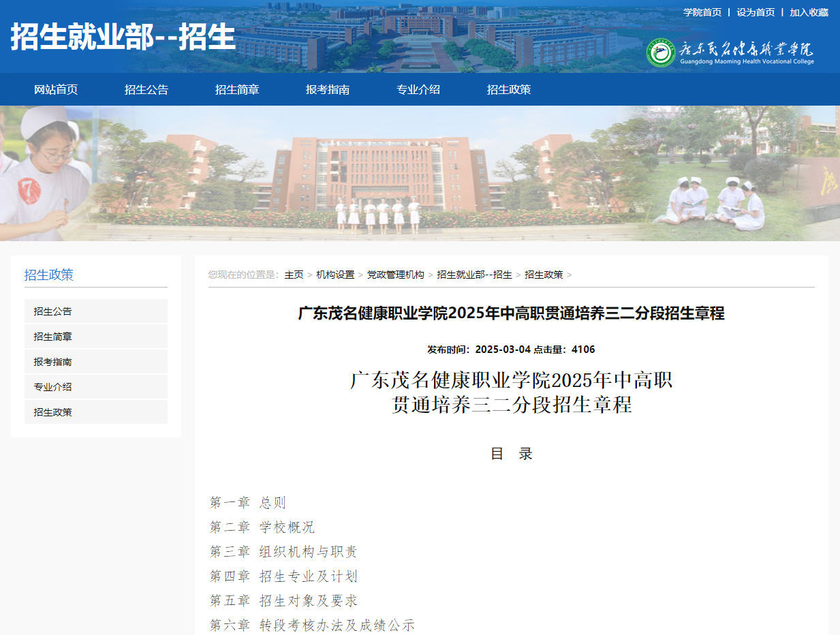Select 报考指南 from the top navigation
The height and width of the screenshot is (635, 840).
point(327,89)
